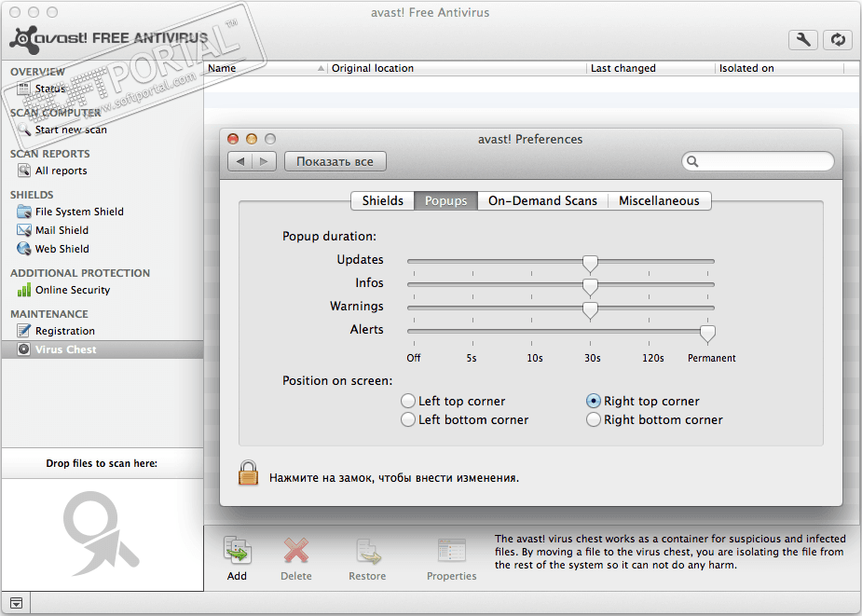This screenshot has height=616, width=862.
Task: Click the avast! logo
Action: [x=108, y=39]
